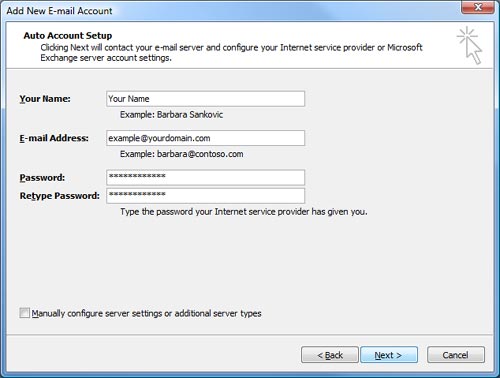Click into the Password field

(x=205, y=177)
